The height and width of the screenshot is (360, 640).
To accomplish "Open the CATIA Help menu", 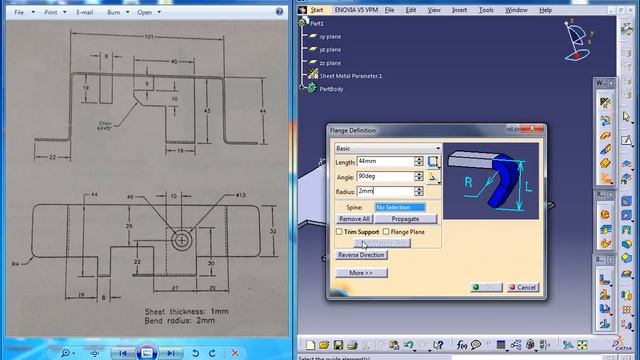I will pos(545,10).
